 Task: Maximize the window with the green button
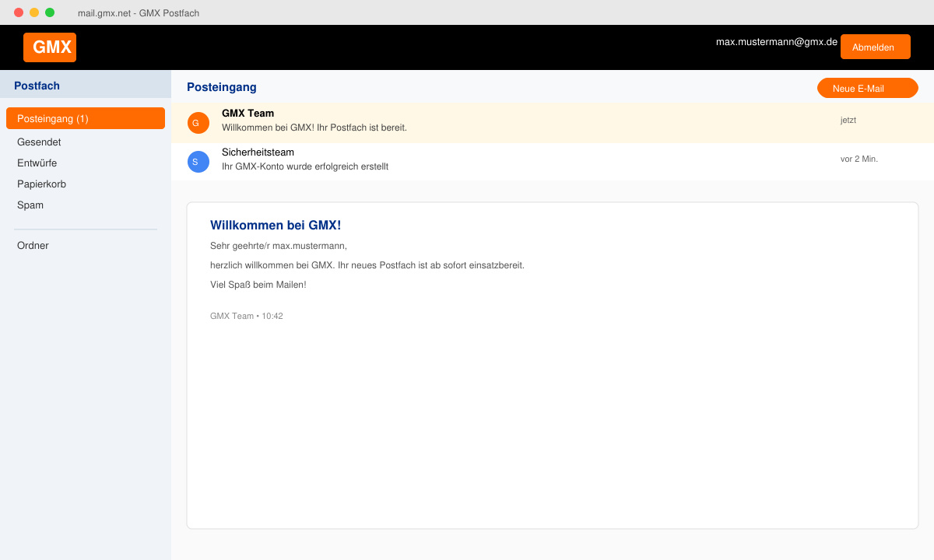click(x=50, y=12)
